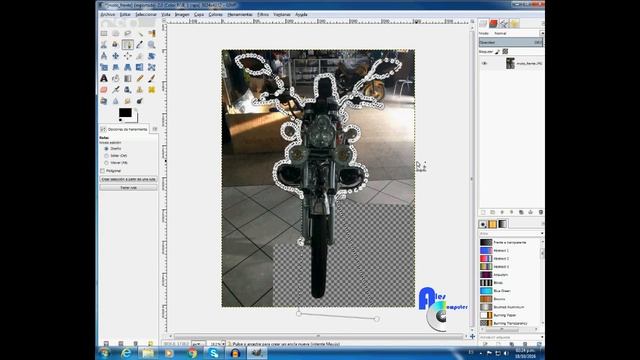640x360 pixels.
Task: Select the Shear tool
Action: tap(116, 67)
